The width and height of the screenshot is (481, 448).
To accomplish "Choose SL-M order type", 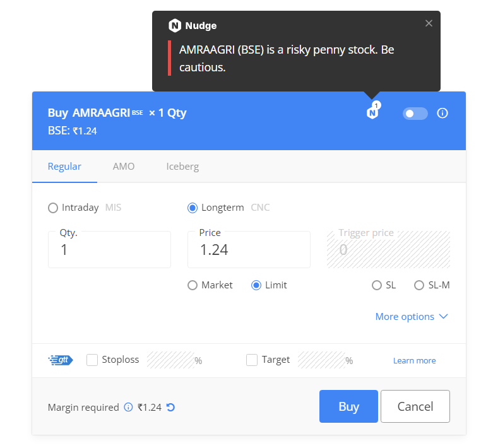I will click(432, 285).
